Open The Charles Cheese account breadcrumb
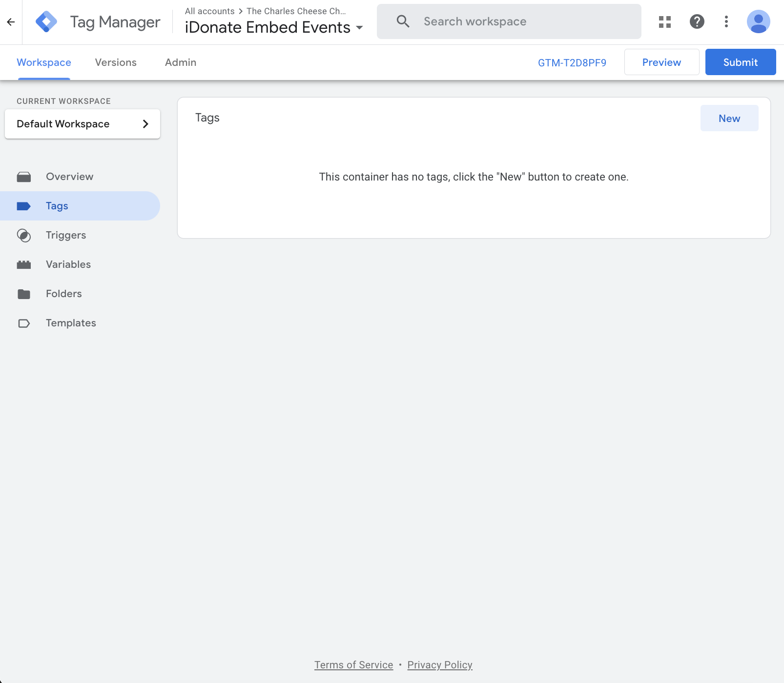 coord(296,11)
